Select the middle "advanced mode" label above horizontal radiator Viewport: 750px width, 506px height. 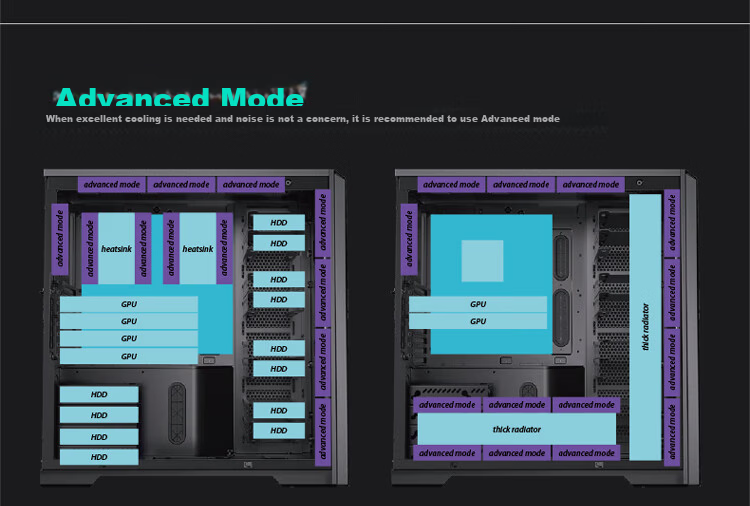[517, 405]
